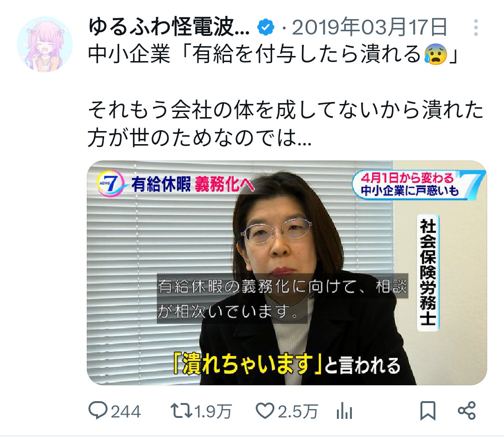
Task: Click the 2.5万 likes count
Action: click(298, 411)
